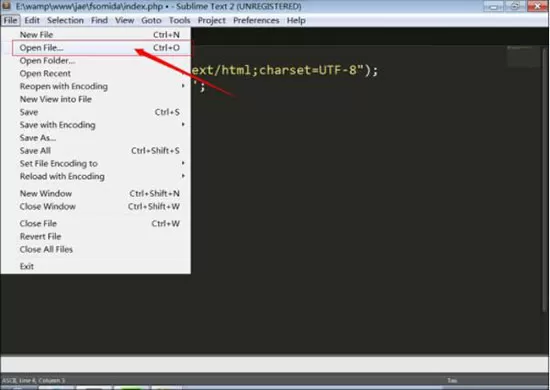Select Exit from File menu
The width and height of the screenshot is (550, 390).
[x=96, y=267]
